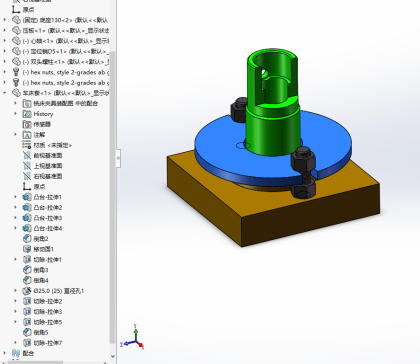The width and height of the screenshot is (420, 364).
Task: Select the Ø25.0 直径孔1 hole wizard icon
Action: 27,291
